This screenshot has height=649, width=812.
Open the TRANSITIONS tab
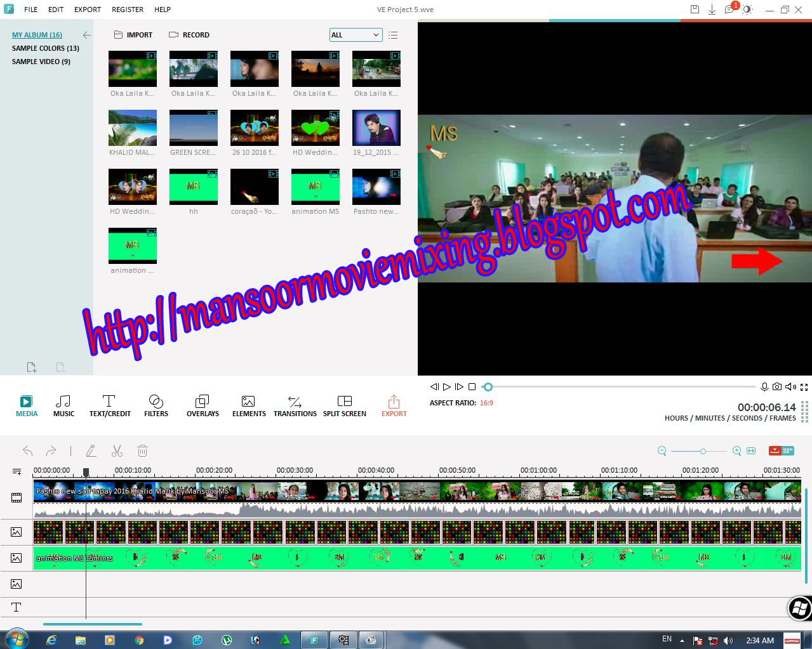(295, 406)
